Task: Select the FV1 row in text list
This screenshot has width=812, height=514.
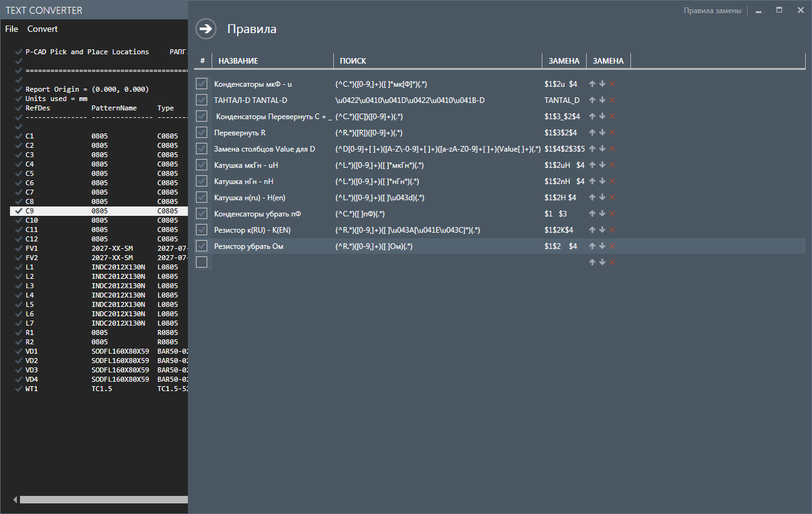Action: pyautogui.click(x=99, y=248)
